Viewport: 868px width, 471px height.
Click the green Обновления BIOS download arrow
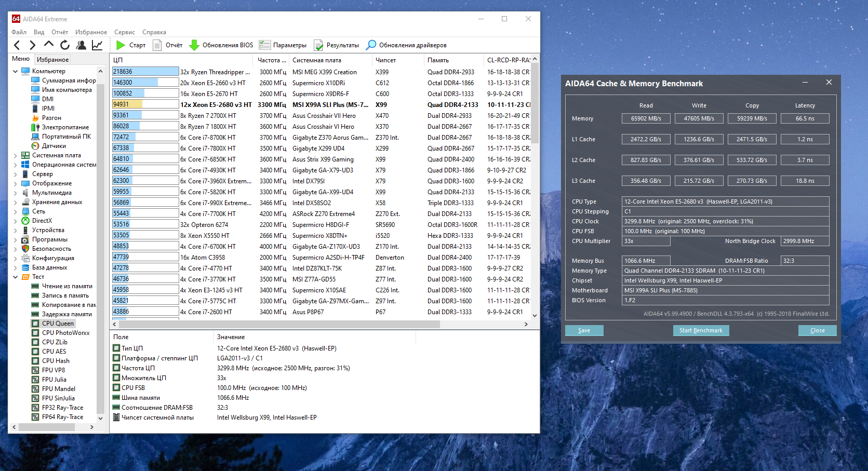[x=194, y=45]
